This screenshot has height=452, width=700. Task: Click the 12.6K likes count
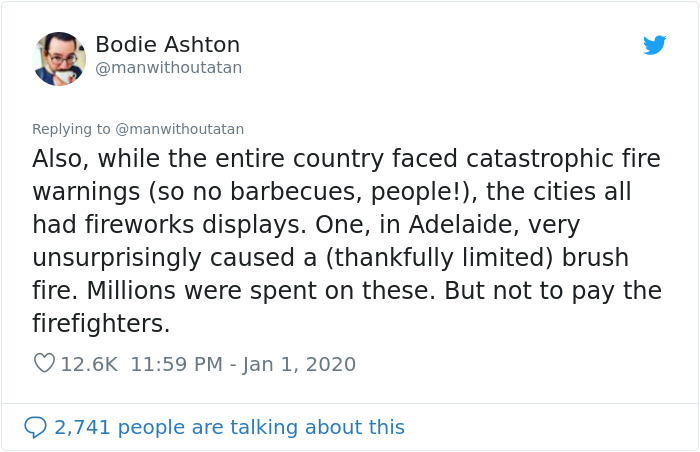point(89,364)
